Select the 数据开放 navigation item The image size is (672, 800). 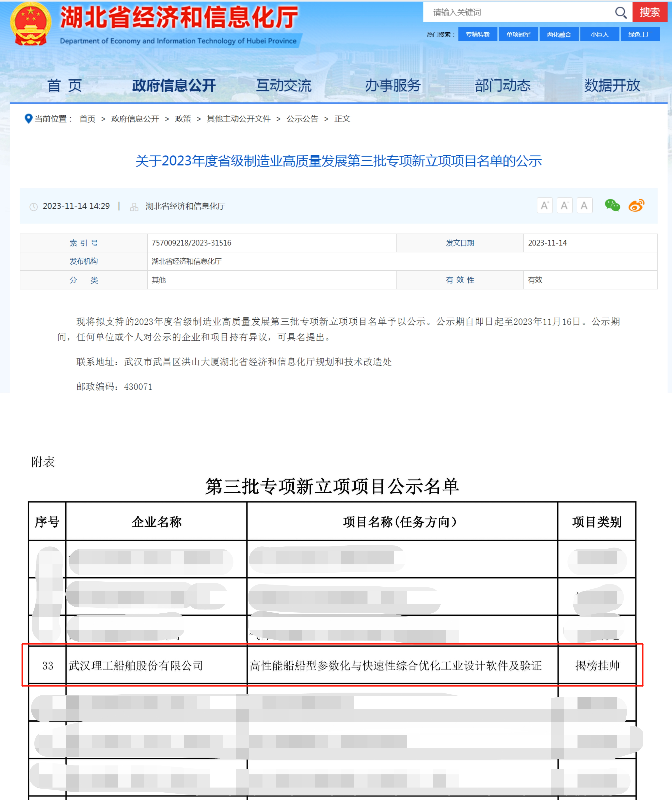612,85
